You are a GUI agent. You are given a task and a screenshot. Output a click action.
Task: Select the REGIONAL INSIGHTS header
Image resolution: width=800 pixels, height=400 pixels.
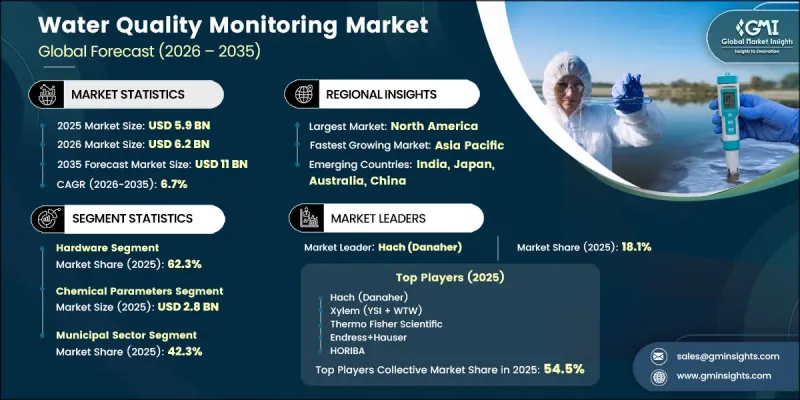tap(381, 94)
